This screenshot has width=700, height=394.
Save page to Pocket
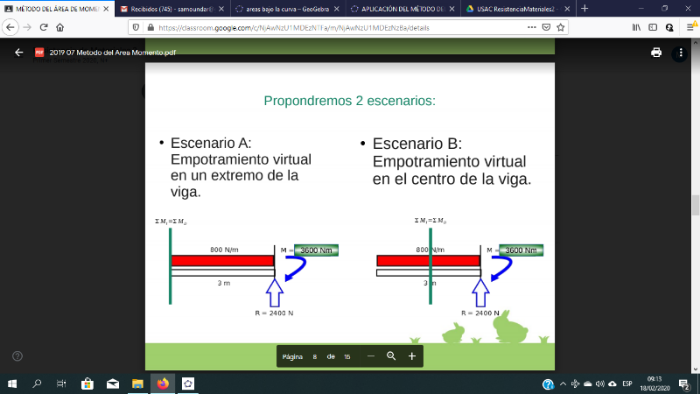[546, 28]
